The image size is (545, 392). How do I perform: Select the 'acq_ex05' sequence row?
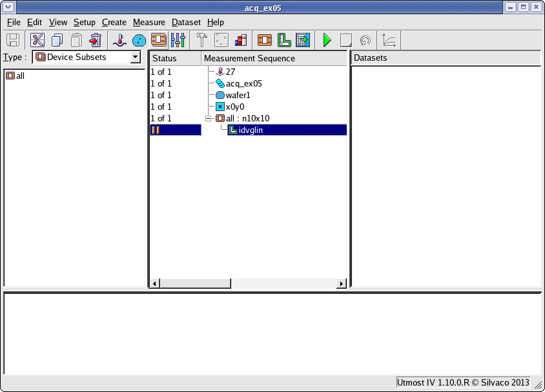tap(239, 83)
